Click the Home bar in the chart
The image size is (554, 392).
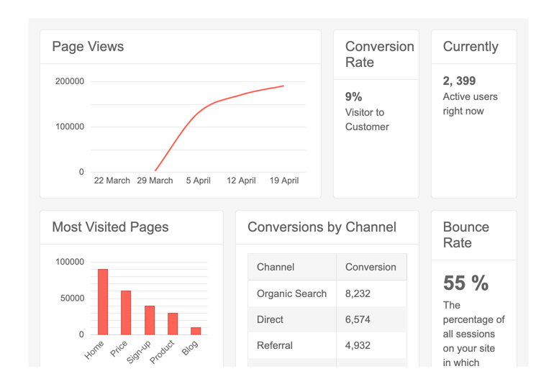tap(103, 302)
